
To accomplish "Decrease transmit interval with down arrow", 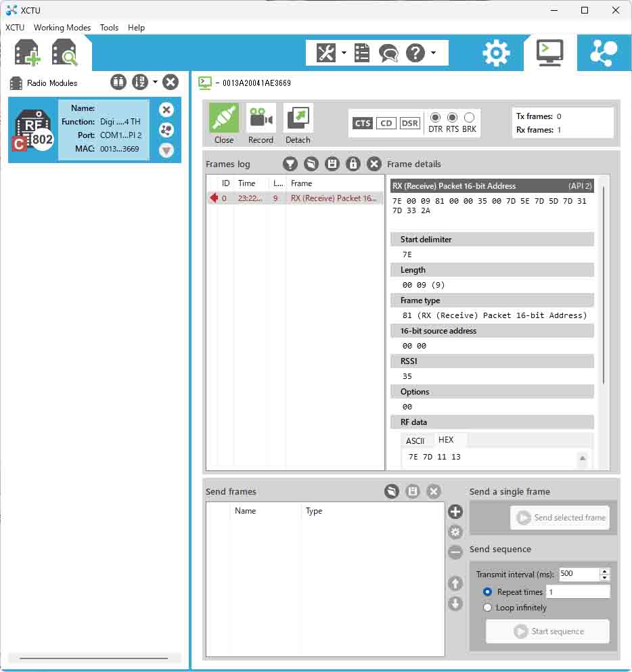I will click(x=604, y=577).
